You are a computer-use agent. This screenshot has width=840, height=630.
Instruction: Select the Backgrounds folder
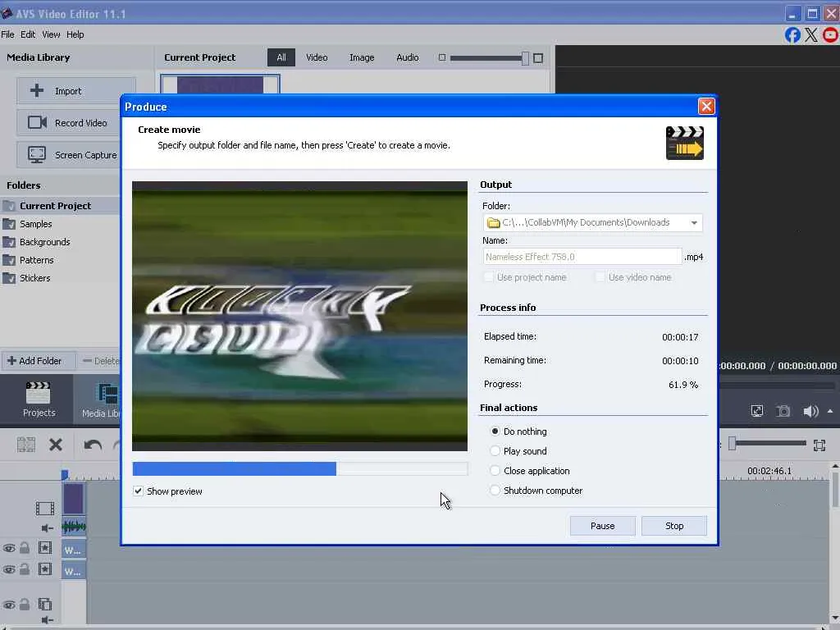tap(45, 242)
